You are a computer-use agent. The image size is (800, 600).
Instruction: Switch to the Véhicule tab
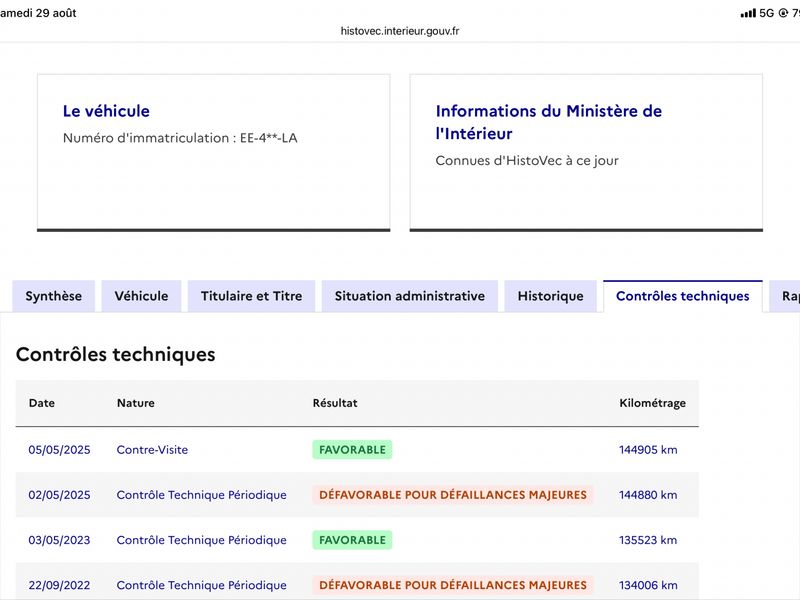(x=141, y=296)
